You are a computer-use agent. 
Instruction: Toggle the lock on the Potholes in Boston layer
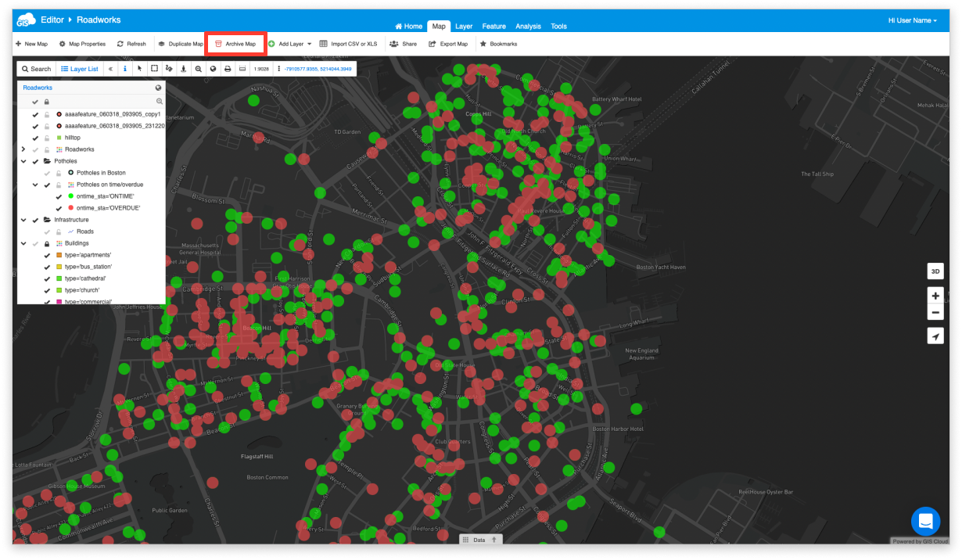(x=58, y=173)
